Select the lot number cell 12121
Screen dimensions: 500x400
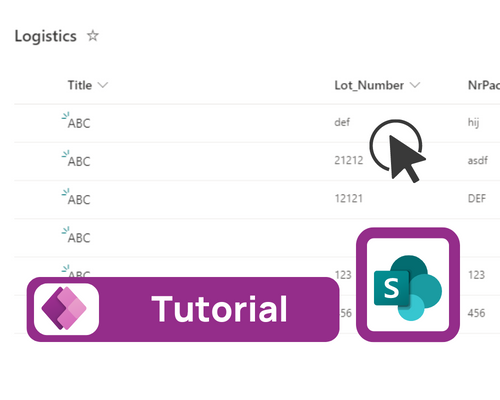coord(349,199)
